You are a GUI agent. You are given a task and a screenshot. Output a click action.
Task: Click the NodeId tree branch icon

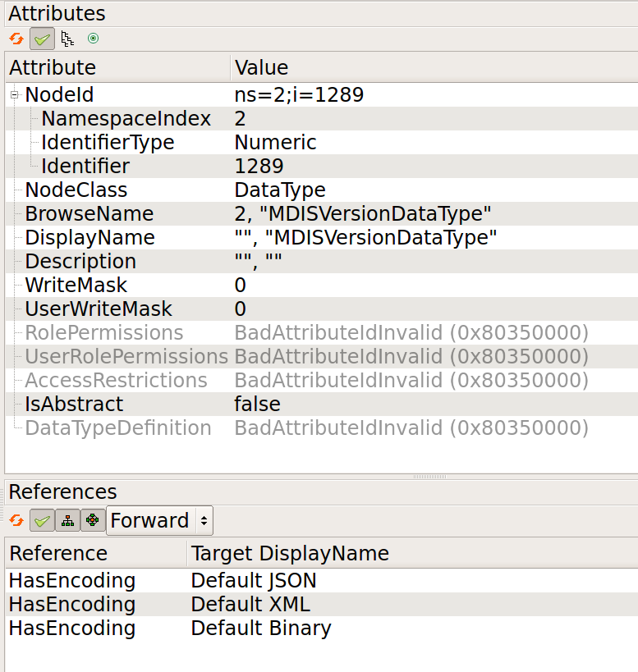pyautogui.click(x=13, y=94)
